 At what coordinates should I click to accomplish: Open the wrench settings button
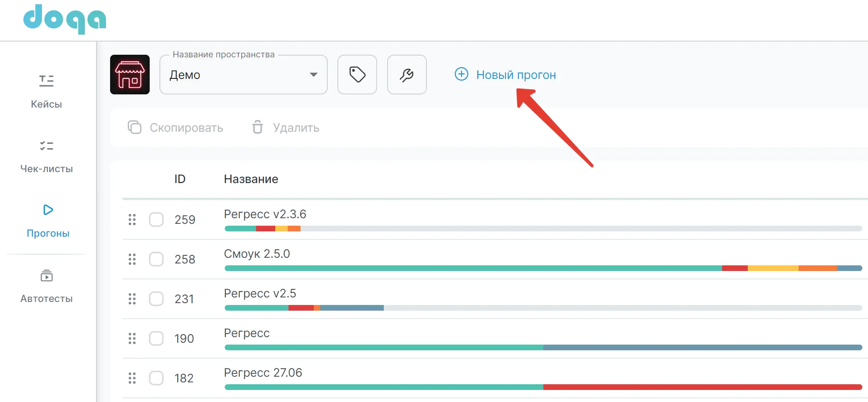pyautogui.click(x=406, y=75)
